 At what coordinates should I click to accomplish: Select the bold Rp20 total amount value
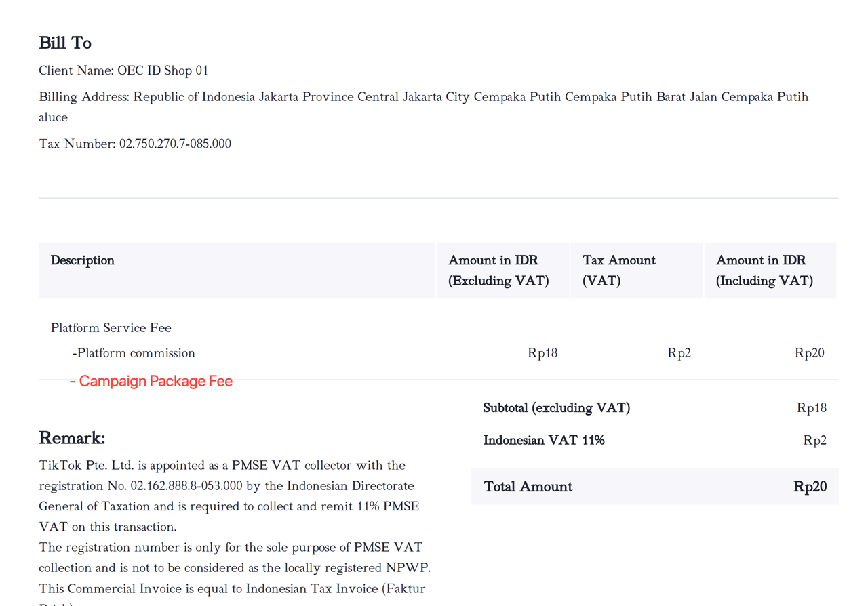coord(810,487)
